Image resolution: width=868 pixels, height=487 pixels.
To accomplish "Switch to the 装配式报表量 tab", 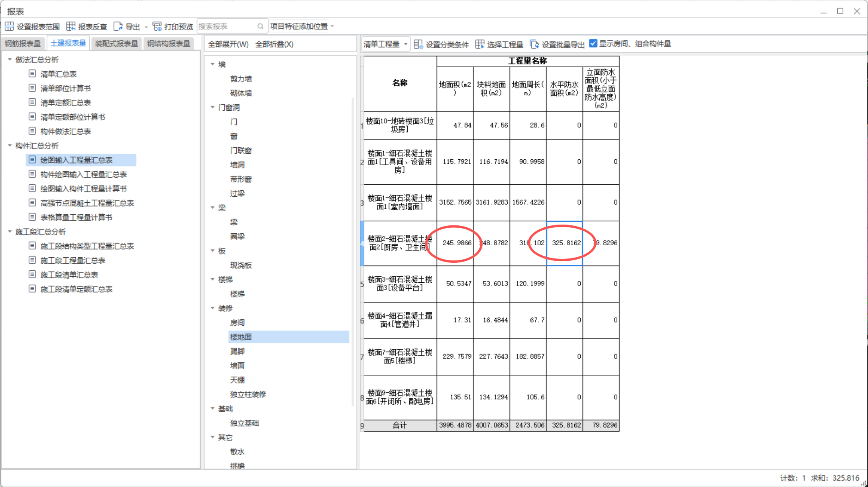I will tap(116, 43).
